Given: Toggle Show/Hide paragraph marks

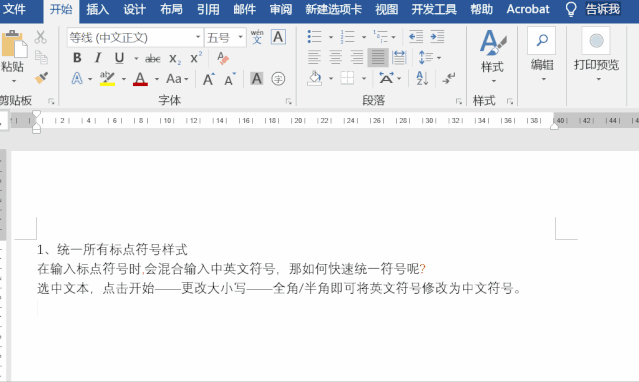Looking at the screenshot, I should [x=449, y=78].
